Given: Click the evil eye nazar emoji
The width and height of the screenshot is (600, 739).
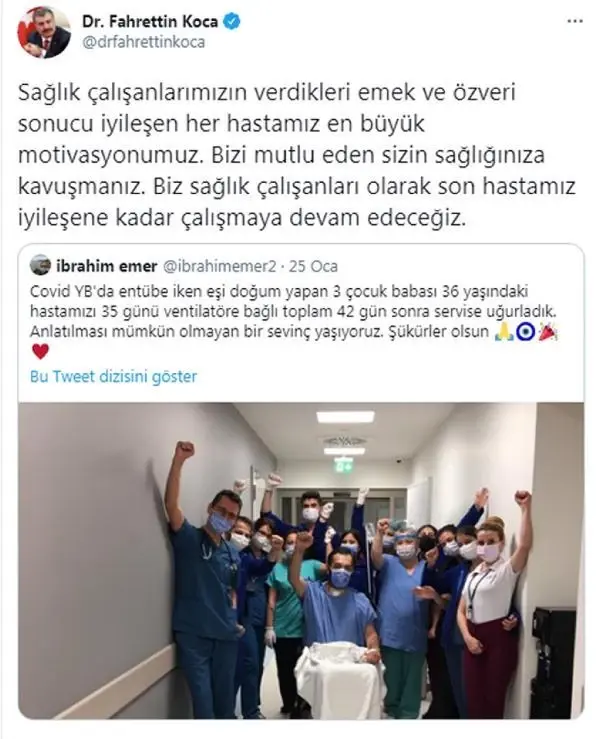Looking at the screenshot, I should click(526, 332).
